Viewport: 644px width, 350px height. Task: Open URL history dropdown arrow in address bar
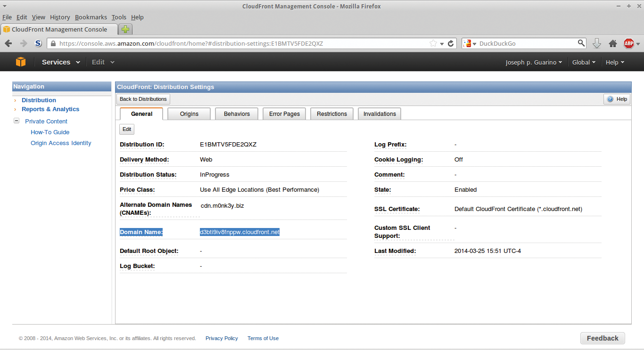click(442, 44)
